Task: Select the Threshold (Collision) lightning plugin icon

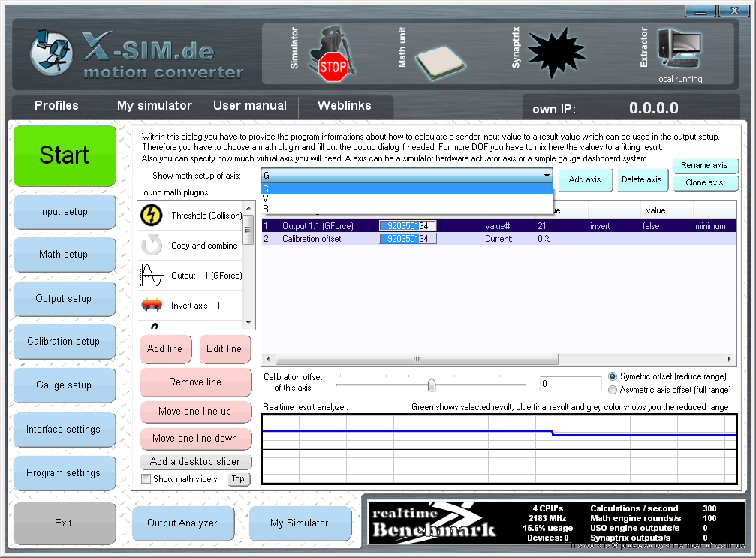Action: point(152,216)
